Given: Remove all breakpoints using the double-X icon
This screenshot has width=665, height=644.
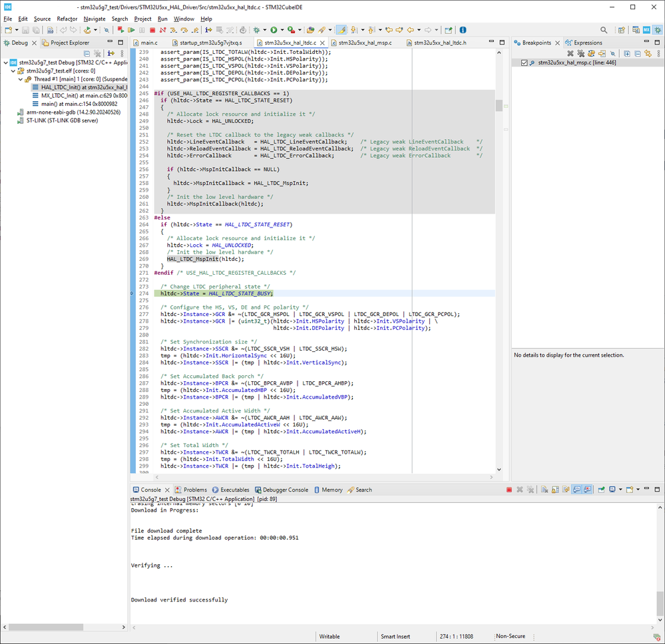Looking at the screenshot, I should click(581, 53).
